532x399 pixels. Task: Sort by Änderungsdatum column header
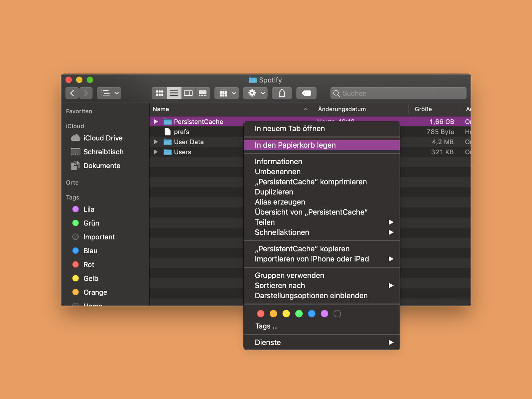pyautogui.click(x=360, y=109)
